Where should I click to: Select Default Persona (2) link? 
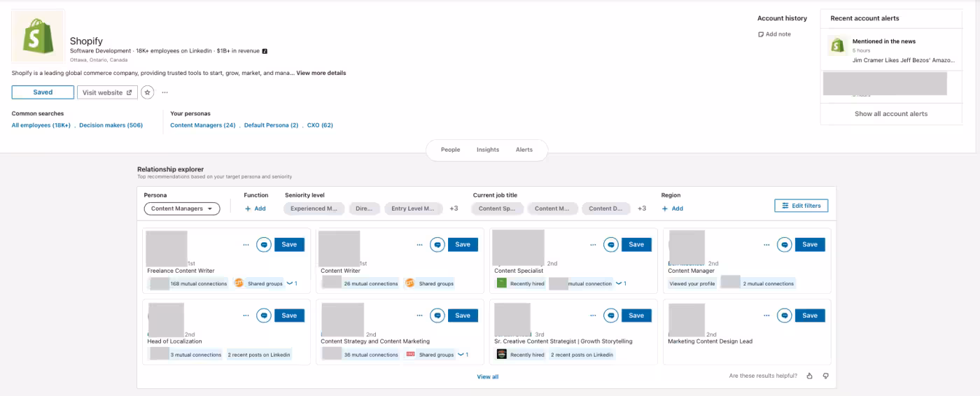coord(271,125)
